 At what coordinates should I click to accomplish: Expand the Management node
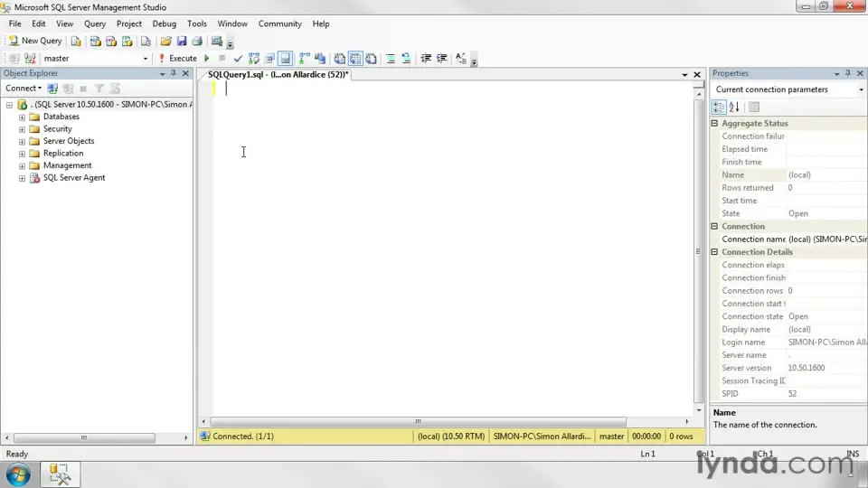point(22,165)
